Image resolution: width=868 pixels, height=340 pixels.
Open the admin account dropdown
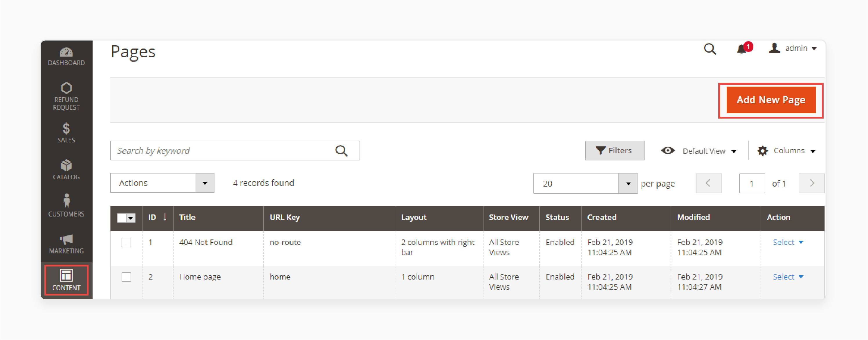pos(800,48)
